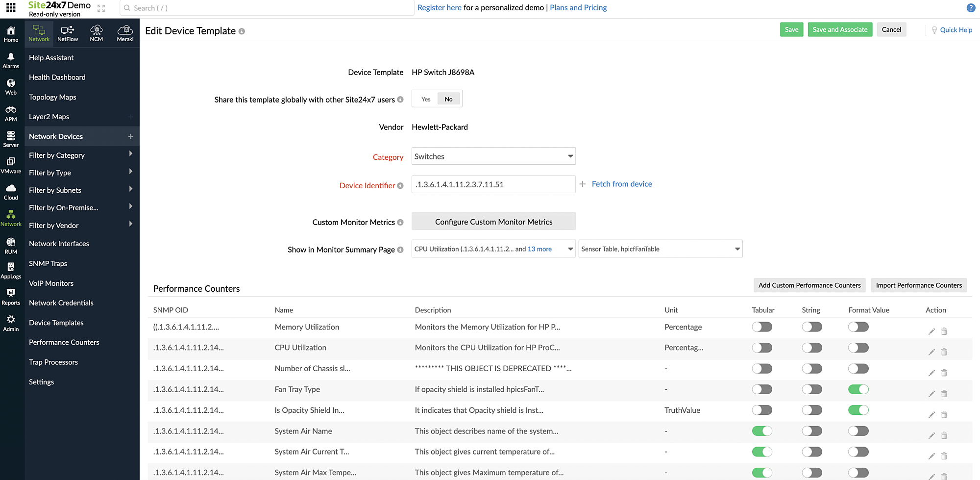
Task: Disable Format Value toggle for Fan Tray Type
Action: pyautogui.click(x=858, y=389)
